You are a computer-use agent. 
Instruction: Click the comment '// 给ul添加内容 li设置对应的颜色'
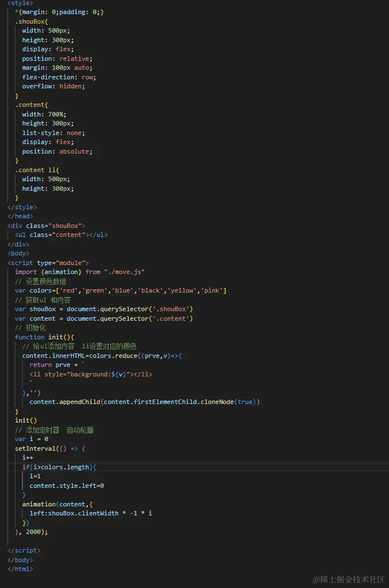pos(79,346)
